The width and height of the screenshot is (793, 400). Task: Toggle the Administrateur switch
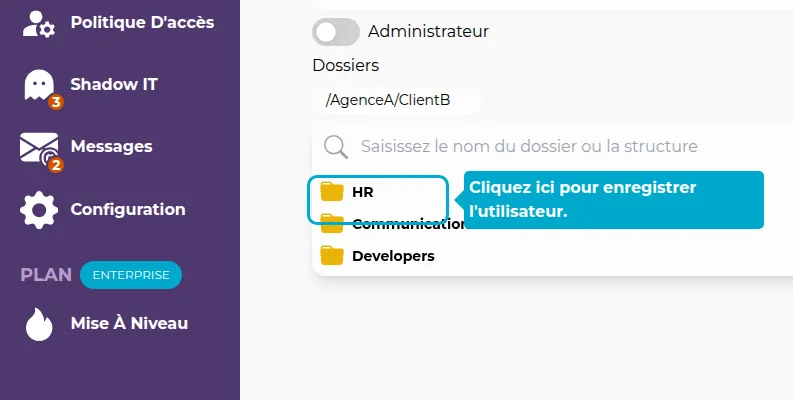tap(335, 31)
